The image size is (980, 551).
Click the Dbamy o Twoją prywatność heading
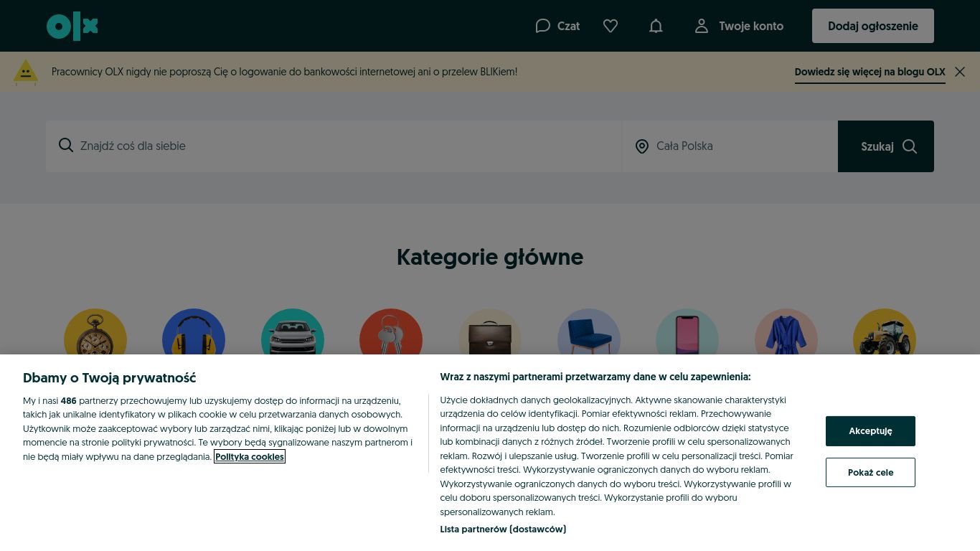(x=109, y=377)
